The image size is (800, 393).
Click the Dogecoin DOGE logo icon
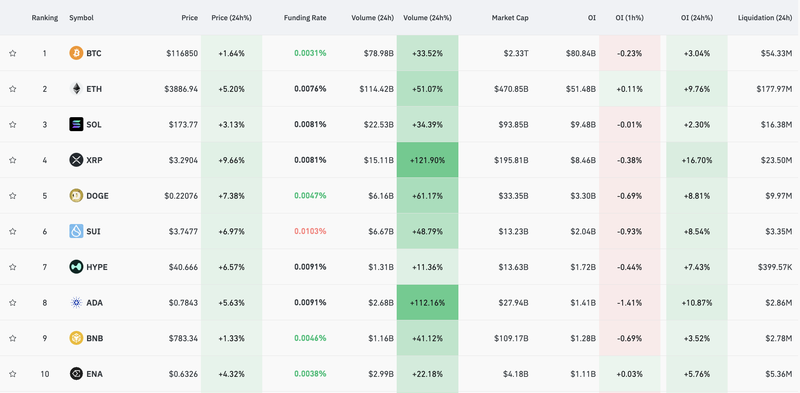[x=76, y=195]
